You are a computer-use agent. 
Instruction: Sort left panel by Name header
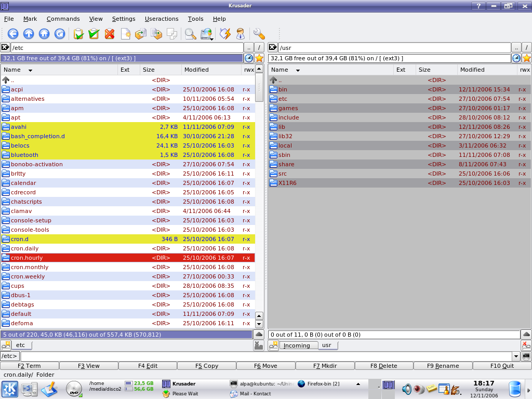[59, 70]
